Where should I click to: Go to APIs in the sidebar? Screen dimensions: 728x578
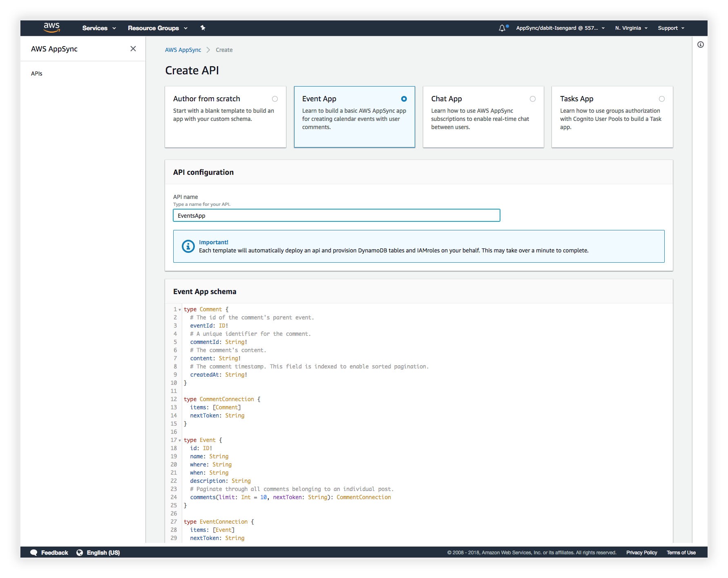[x=37, y=74]
